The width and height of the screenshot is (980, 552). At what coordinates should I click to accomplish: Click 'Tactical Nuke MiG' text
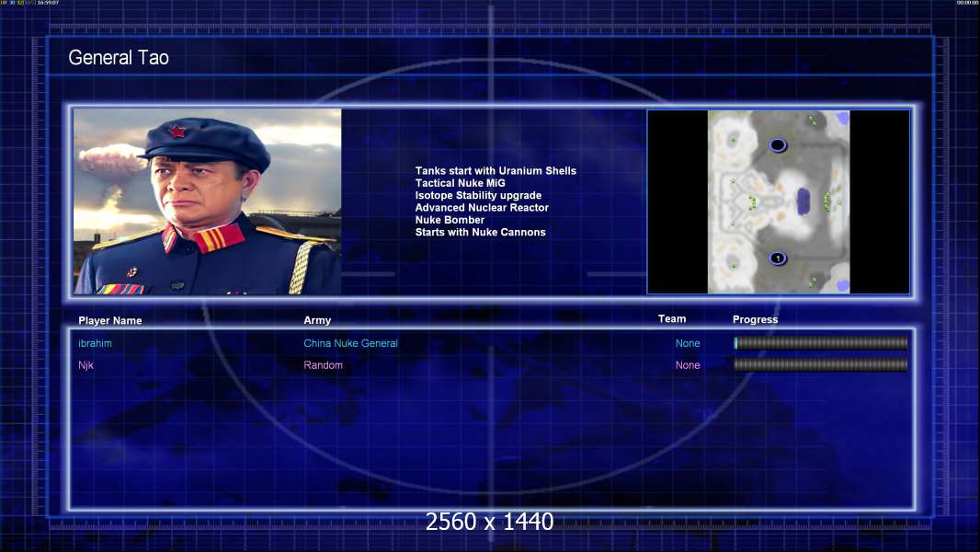pos(460,183)
